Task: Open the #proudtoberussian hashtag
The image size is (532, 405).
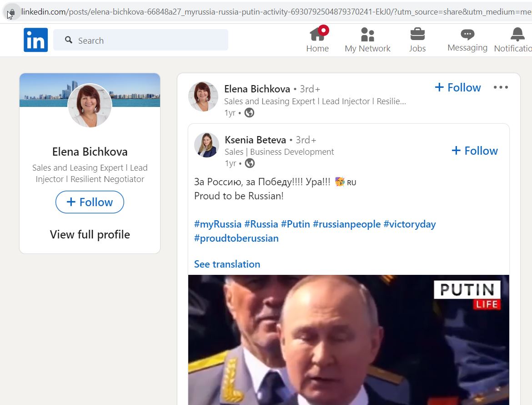Action: pyautogui.click(x=236, y=238)
